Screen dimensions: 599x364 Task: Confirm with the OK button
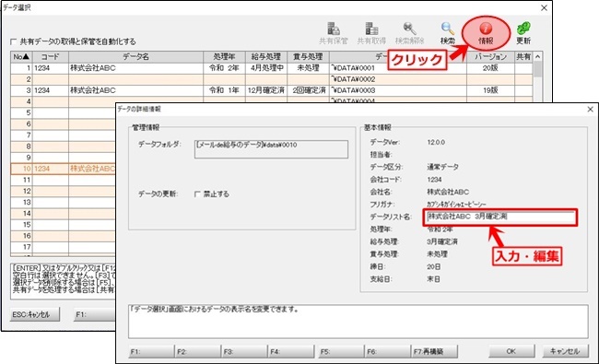(511, 351)
